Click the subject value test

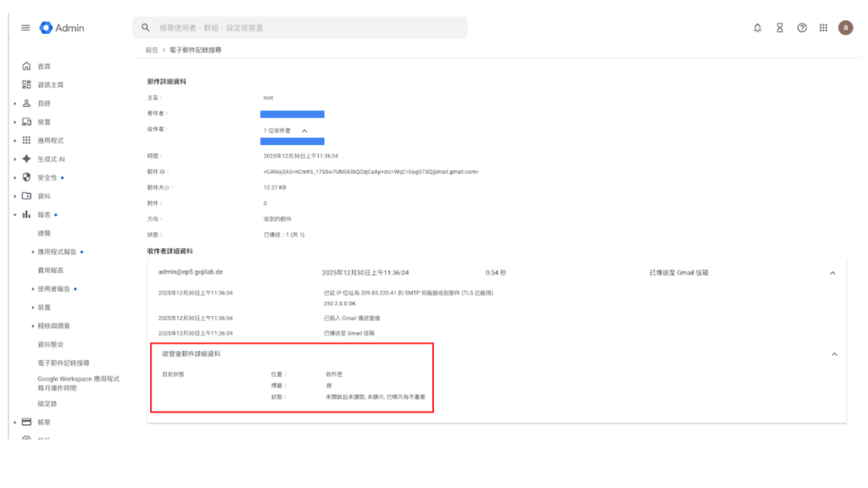pos(269,98)
